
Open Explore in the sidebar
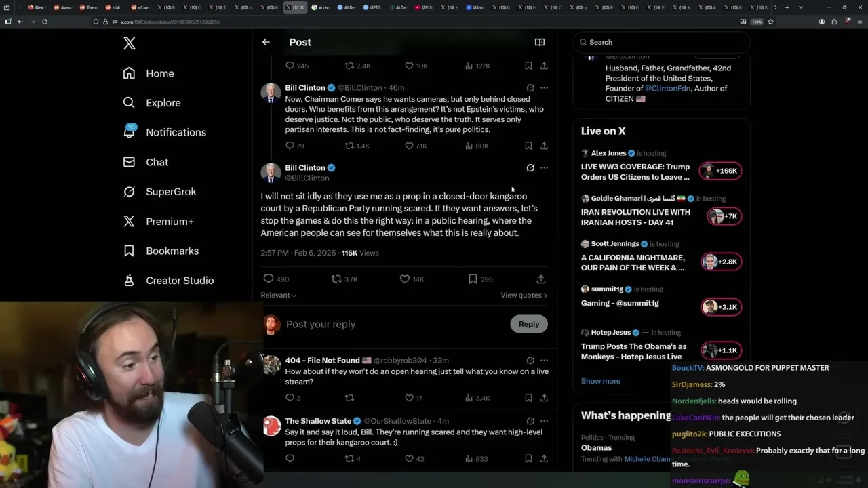tap(152, 103)
